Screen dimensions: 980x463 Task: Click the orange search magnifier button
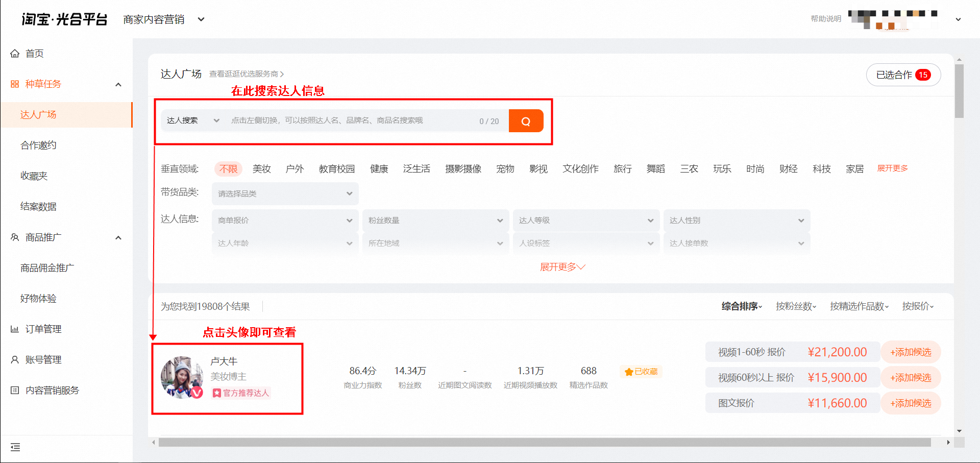tap(526, 121)
